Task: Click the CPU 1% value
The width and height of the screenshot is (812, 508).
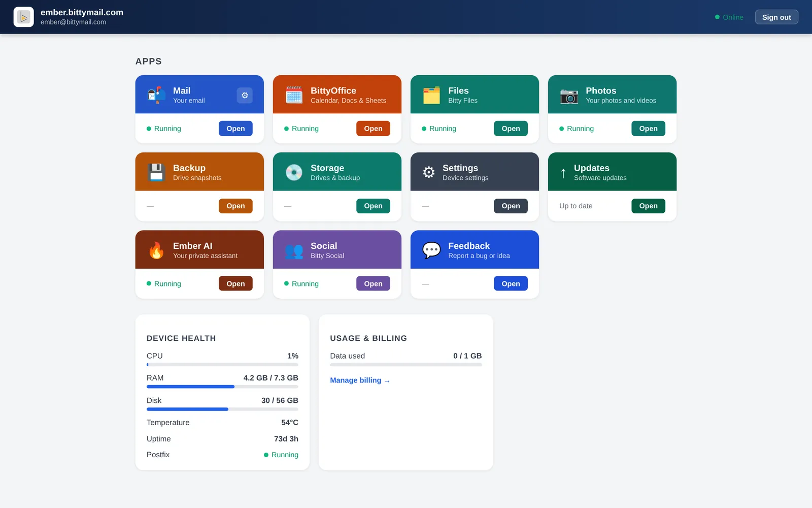Action: coord(293,356)
